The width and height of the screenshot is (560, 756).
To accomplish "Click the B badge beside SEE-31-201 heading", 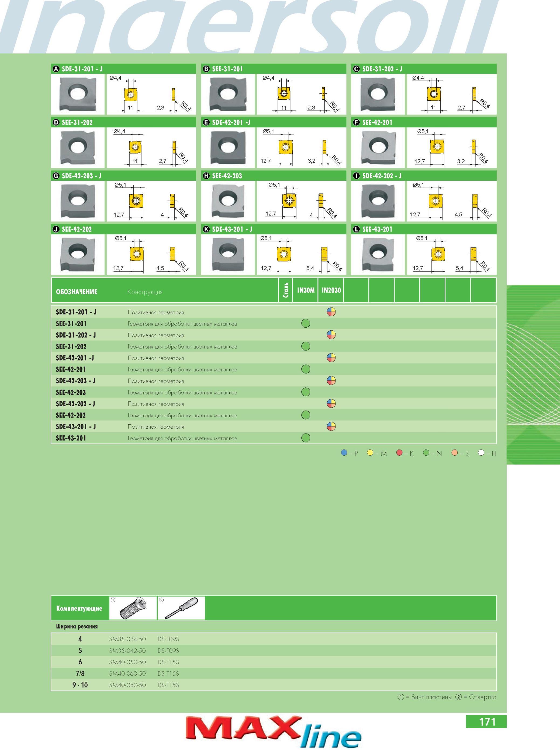I will pyautogui.click(x=206, y=69).
